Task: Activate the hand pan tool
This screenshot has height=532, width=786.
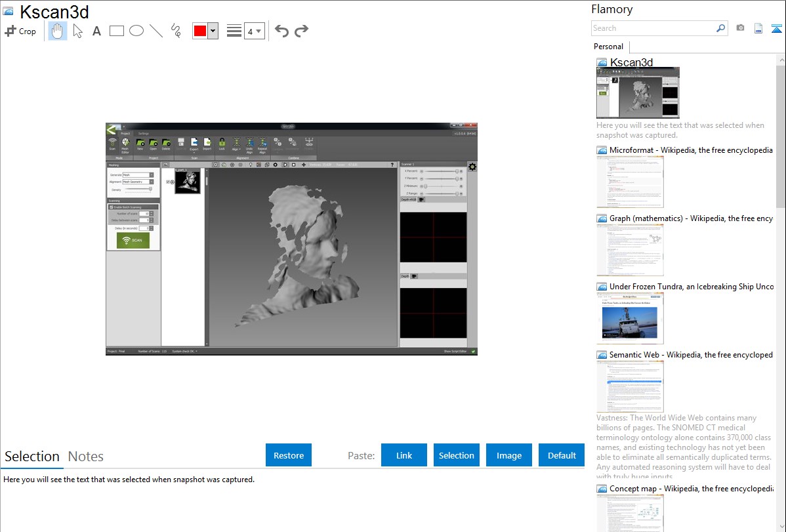Action: (58, 31)
